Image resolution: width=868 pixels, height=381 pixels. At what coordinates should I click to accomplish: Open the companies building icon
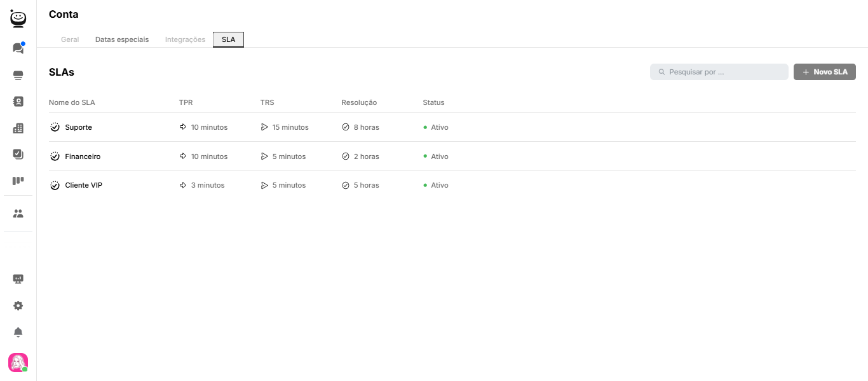[x=18, y=128]
